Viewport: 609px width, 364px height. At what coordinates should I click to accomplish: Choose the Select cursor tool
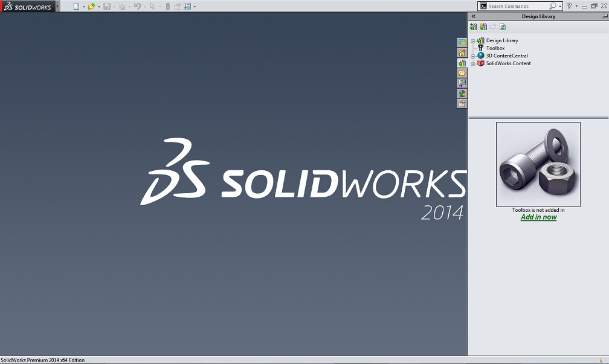point(152,6)
